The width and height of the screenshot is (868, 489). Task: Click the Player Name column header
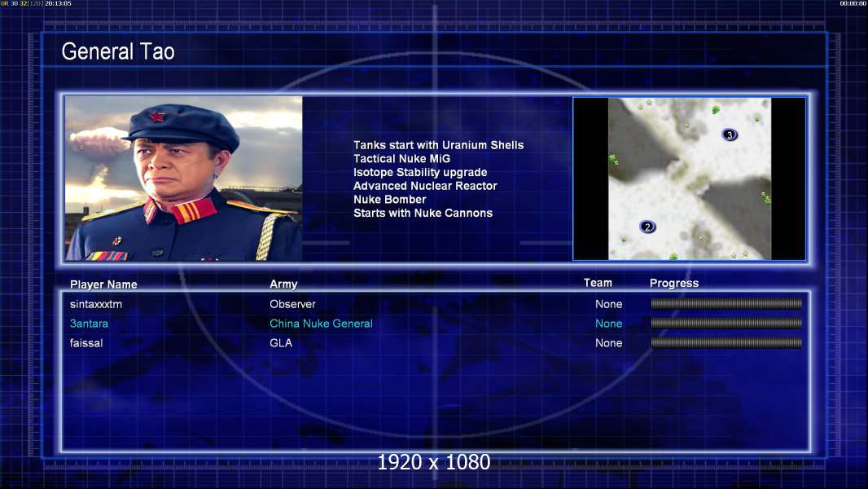pyautogui.click(x=103, y=284)
